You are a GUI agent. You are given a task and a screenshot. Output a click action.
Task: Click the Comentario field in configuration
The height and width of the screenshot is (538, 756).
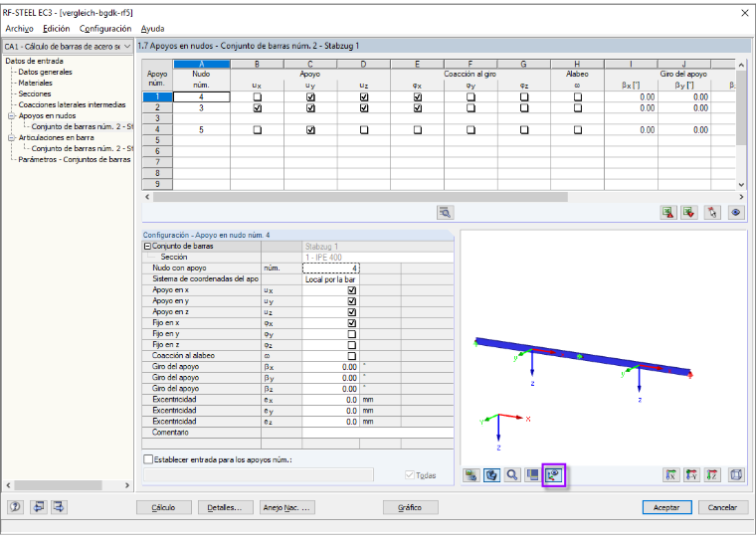pyautogui.click(x=378, y=433)
